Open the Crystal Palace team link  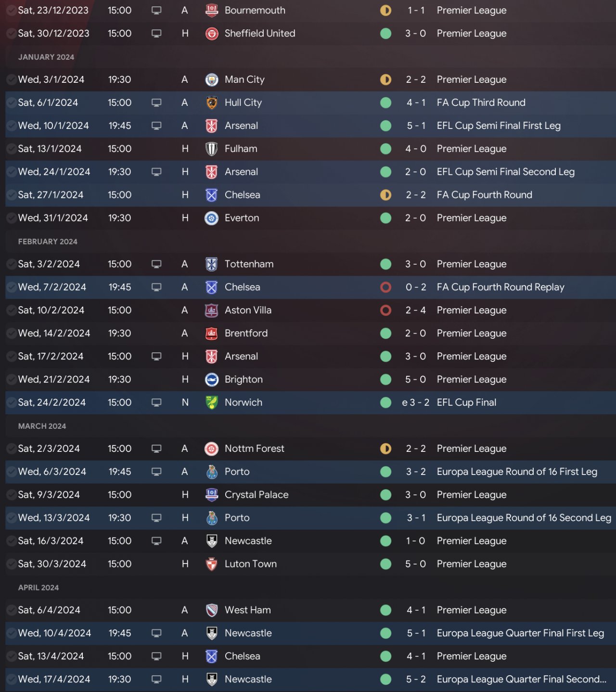[257, 495]
